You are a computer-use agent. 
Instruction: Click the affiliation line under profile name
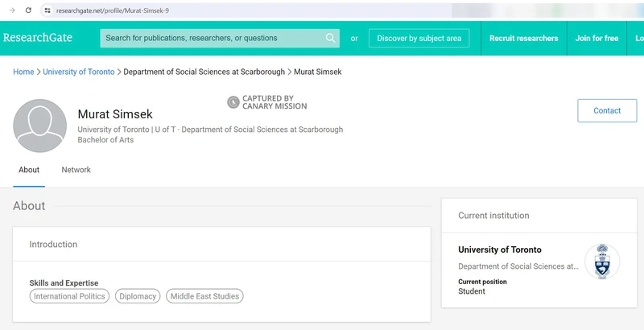(210, 130)
